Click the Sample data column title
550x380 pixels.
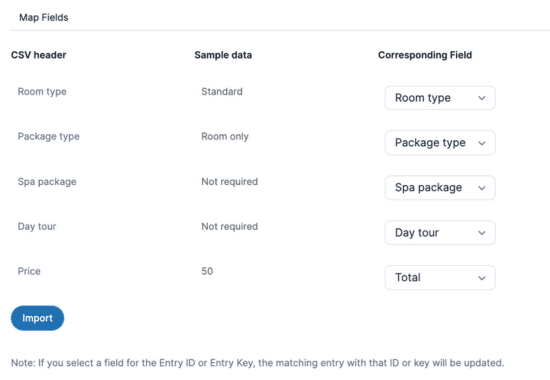pos(223,55)
